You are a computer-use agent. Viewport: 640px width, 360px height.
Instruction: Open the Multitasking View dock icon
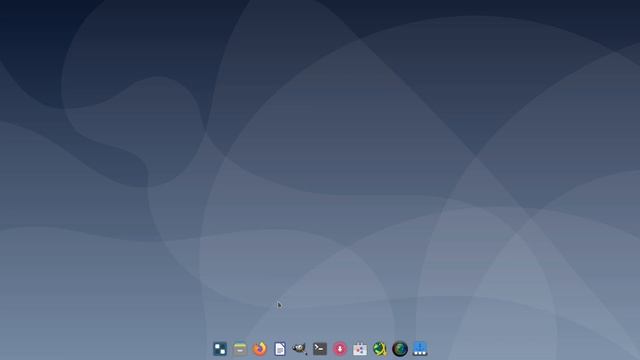(x=220, y=349)
